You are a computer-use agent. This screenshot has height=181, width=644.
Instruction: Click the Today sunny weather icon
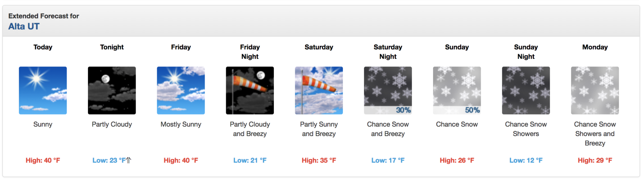pyautogui.click(x=43, y=91)
